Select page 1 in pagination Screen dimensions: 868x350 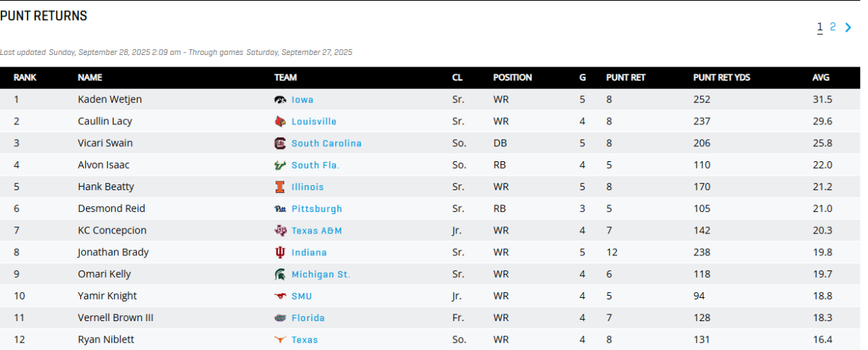tap(820, 27)
